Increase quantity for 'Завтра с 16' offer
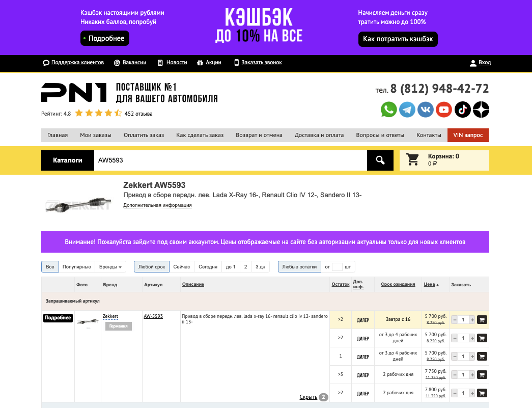 click(472, 320)
